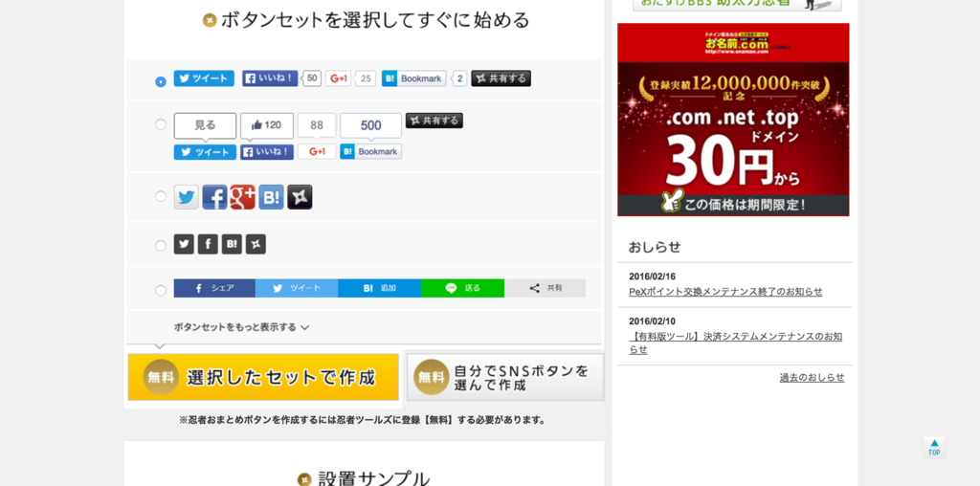This screenshot has height=486, width=980.
Task: Select the second button set with count balloons
Action: click(161, 124)
